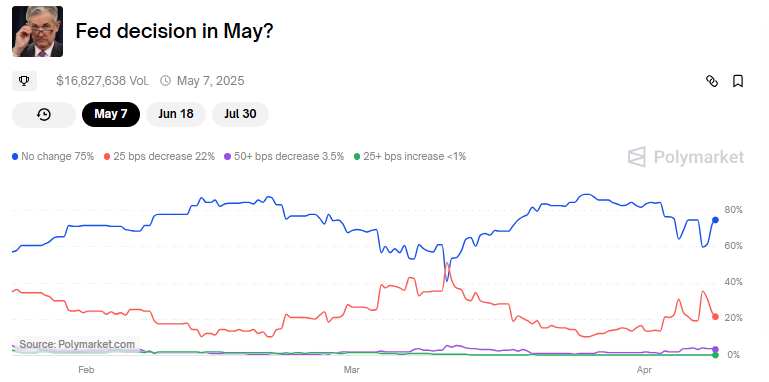
Task: Switch to the Jul 30 tab
Action: (x=240, y=114)
